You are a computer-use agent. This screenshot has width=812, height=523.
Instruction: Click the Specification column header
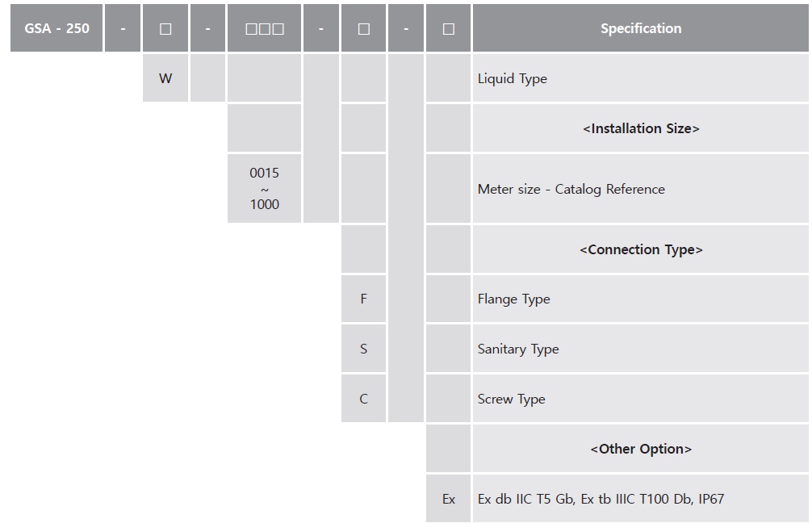point(641,28)
